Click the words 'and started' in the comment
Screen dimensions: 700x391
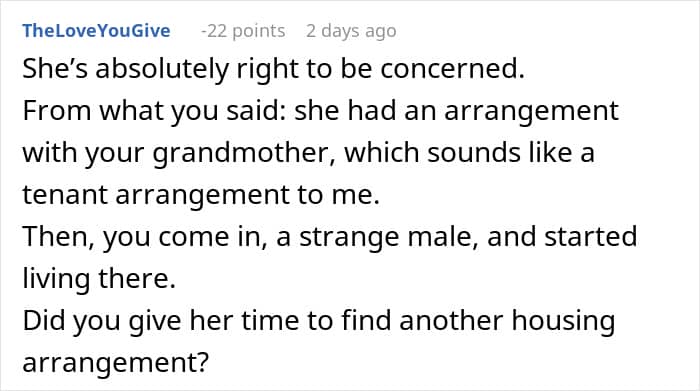coord(562,237)
